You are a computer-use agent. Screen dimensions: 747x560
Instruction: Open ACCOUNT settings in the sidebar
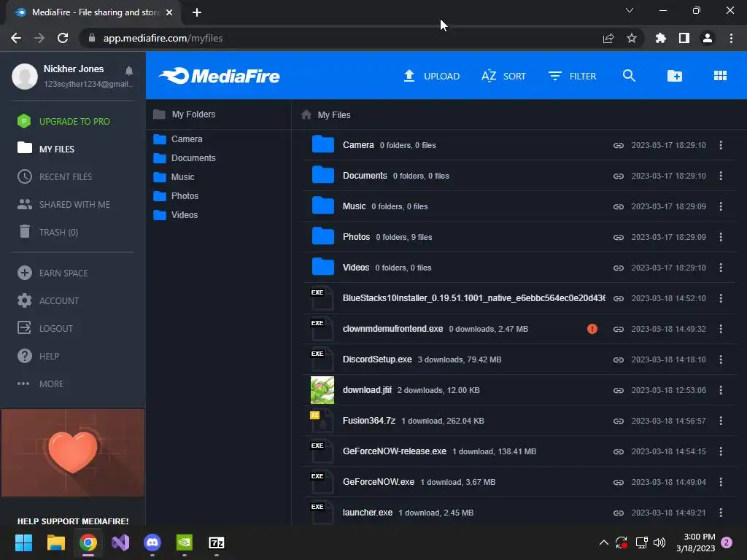click(x=48, y=300)
